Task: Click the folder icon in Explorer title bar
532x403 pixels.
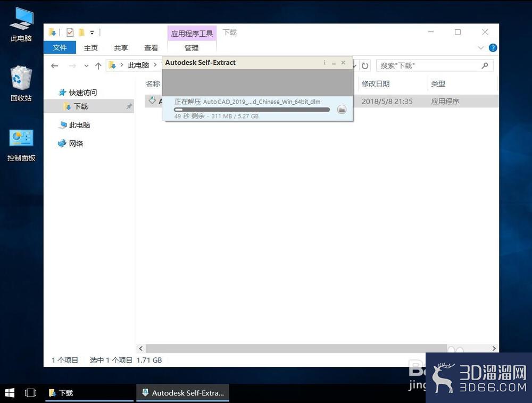Action: click(x=52, y=32)
